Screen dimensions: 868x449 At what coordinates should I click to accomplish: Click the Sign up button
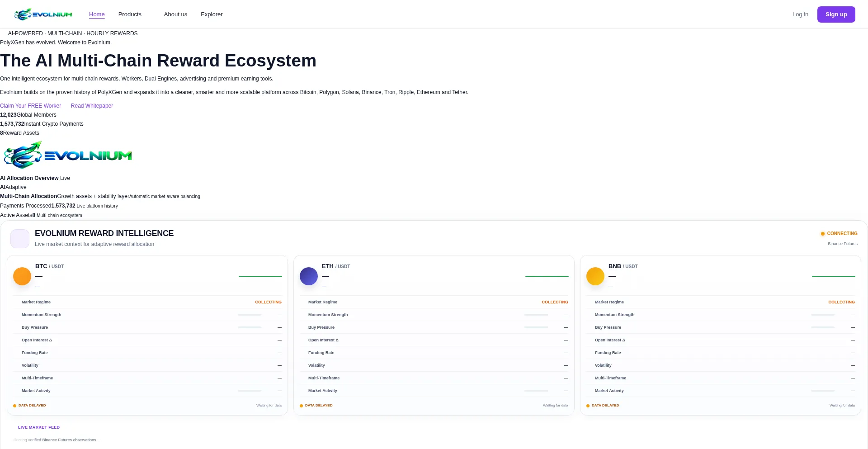point(836,14)
